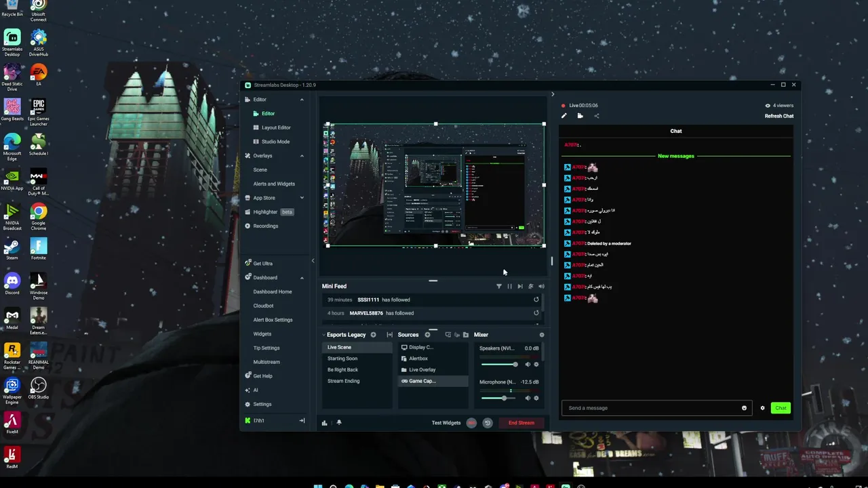The width and height of the screenshot is (868, 488).
Task: Add a new scene next to Esports Legacy
Action: [373, 335]
